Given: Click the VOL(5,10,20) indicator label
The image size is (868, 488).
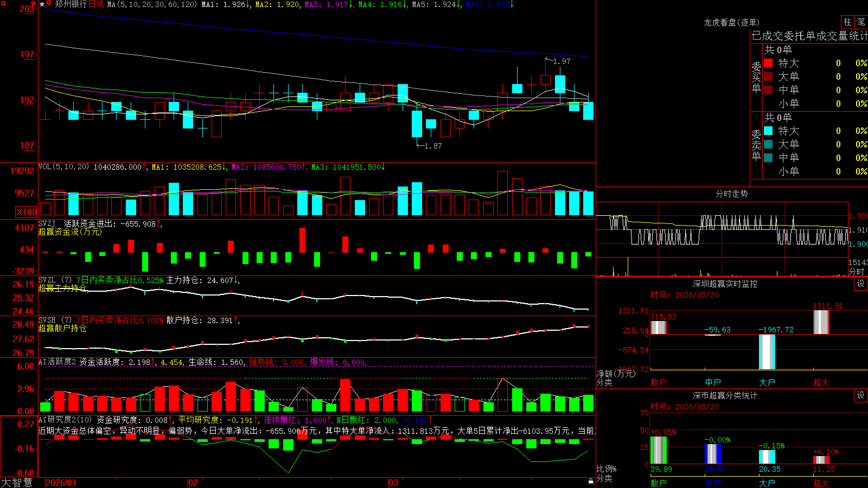Looking at the screenshot, I should pyautogui.click(x=63, y=167).
